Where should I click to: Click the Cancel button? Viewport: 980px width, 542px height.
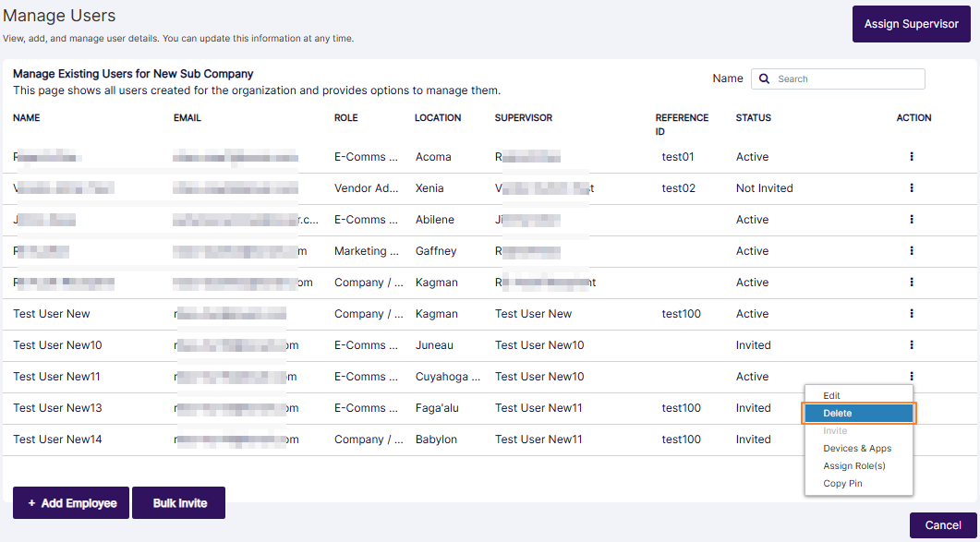942,525
